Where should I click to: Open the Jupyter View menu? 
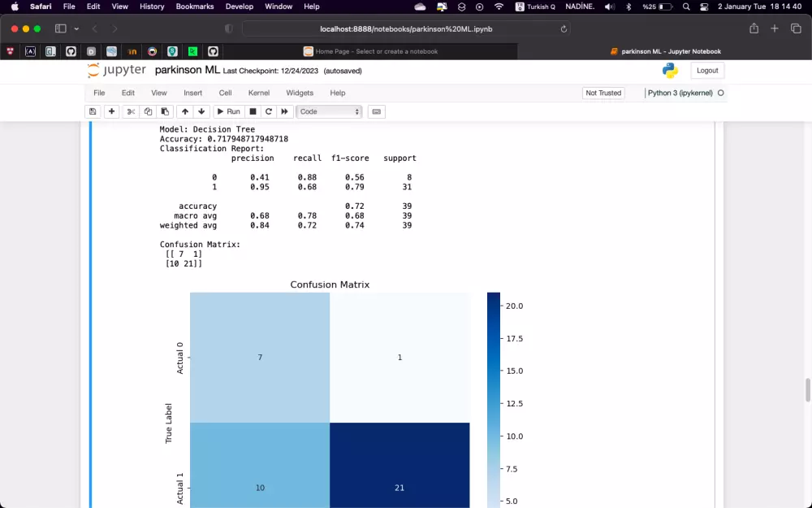point(159,93)
